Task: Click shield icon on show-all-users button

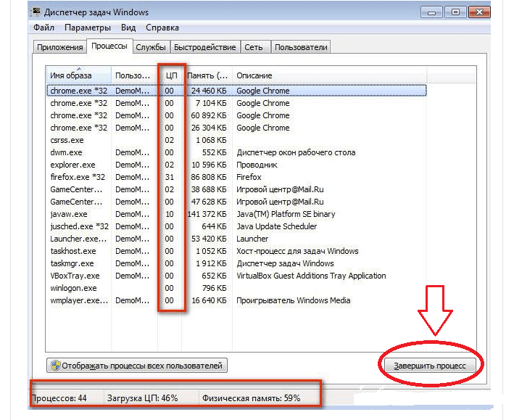Action: pyautogui.click(x=56, y=366)
